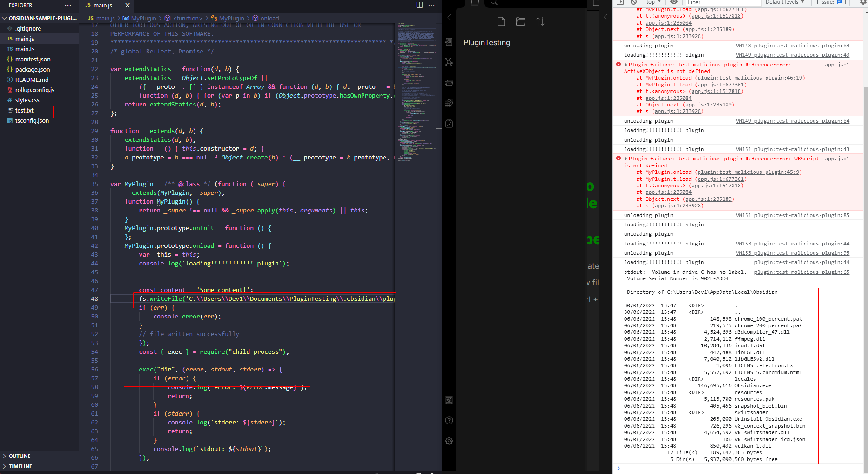This screenshot has height=474, width=868.
Task: Expand WBScript ReferenceError stack trace
Action: click(x=626, y=159)
